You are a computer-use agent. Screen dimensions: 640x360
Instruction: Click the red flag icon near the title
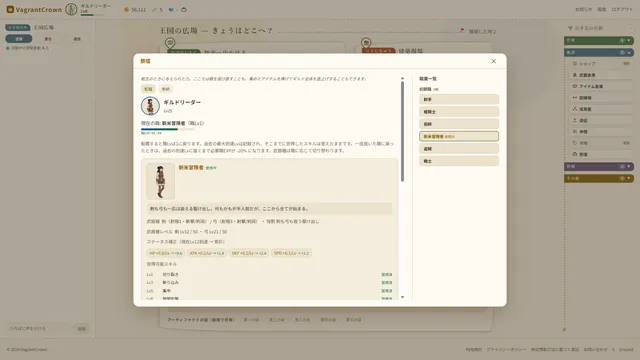point(462,30)
